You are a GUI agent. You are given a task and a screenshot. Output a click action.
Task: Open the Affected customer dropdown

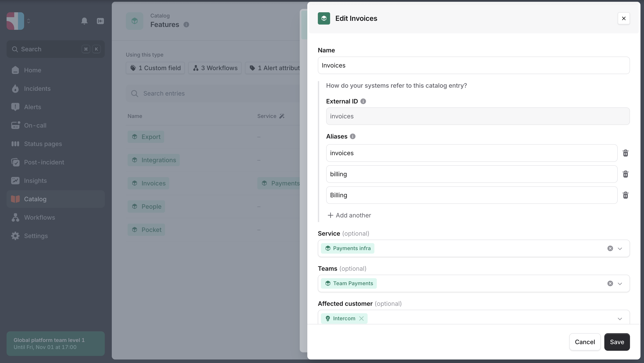620,319
